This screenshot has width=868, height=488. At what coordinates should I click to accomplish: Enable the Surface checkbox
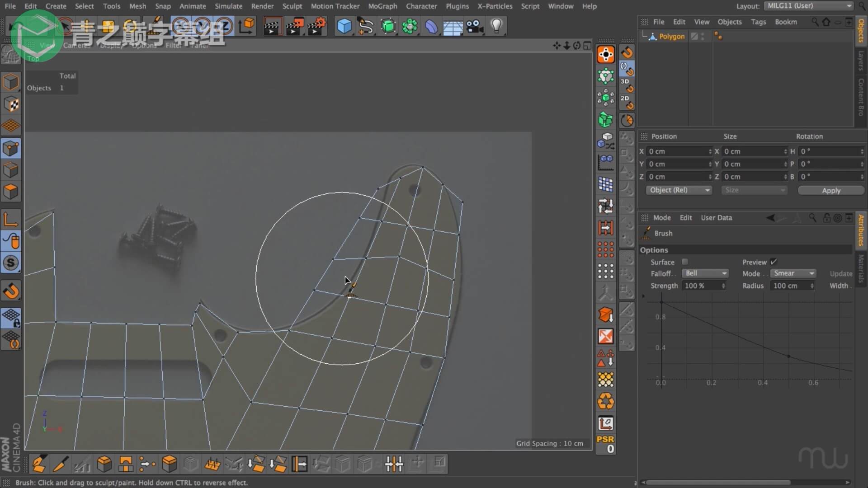click(x=685, y=262)
